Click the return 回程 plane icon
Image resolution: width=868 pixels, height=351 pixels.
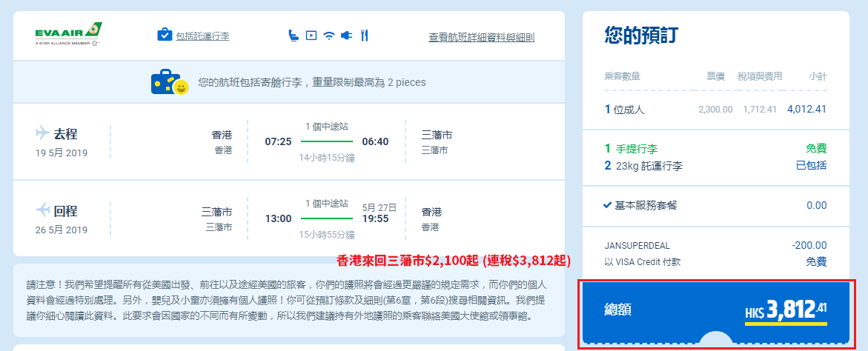click(43, 210)
